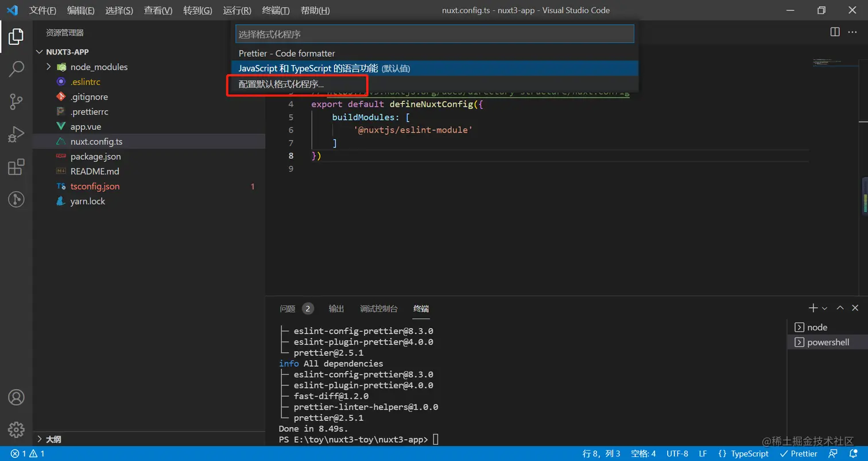Open the Extensions view
This screenshot has width=868, height=461.
[16, 167]
